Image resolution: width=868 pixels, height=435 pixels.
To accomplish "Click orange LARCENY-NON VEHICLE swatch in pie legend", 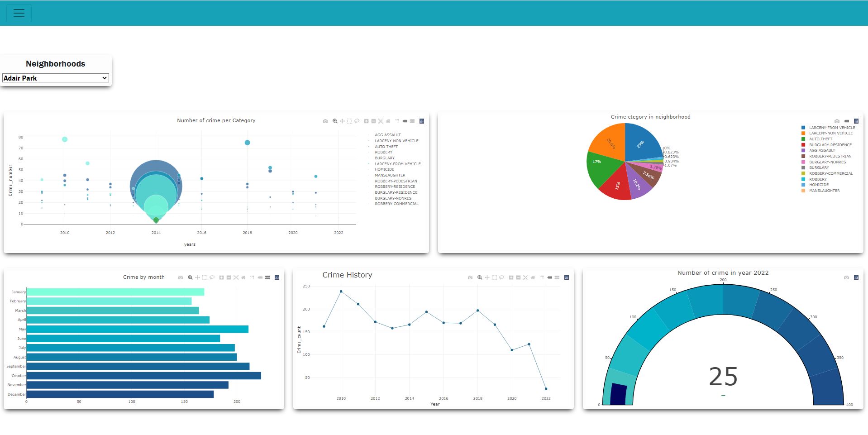I will coord(803,133).
